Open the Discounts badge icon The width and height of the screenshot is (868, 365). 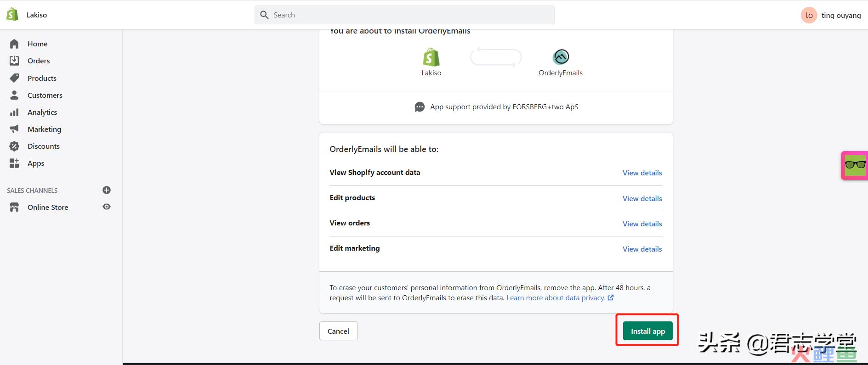pos(14,146)
